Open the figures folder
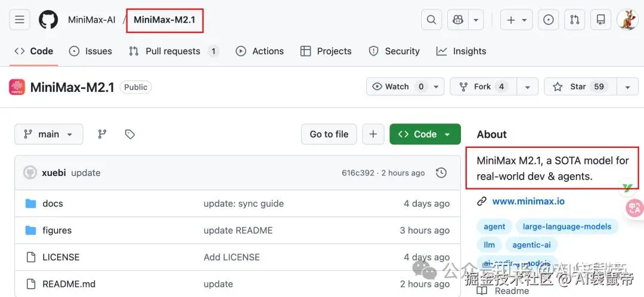Viewport: 644px width, 297px height. click(x=57, y=230)
